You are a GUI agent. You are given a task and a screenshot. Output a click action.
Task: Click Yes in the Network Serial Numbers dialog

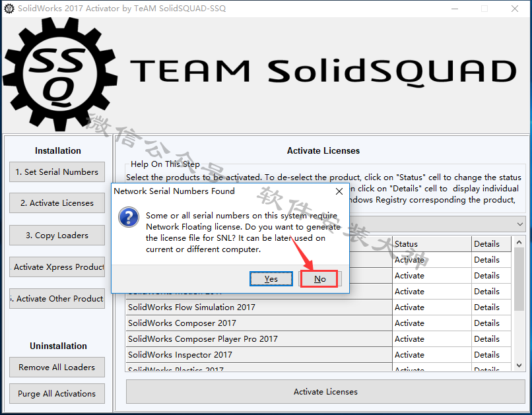(x=271, y=278)
